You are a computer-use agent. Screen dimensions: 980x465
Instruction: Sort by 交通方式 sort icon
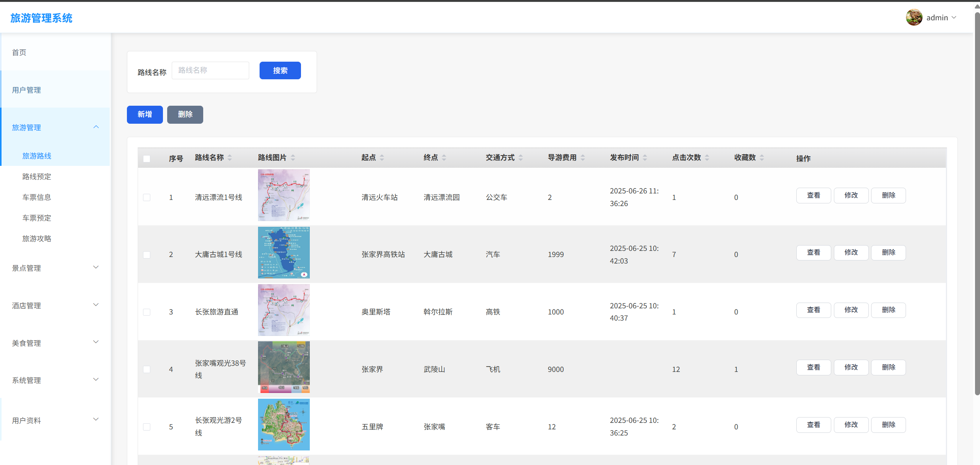click(x=521, y=158)
